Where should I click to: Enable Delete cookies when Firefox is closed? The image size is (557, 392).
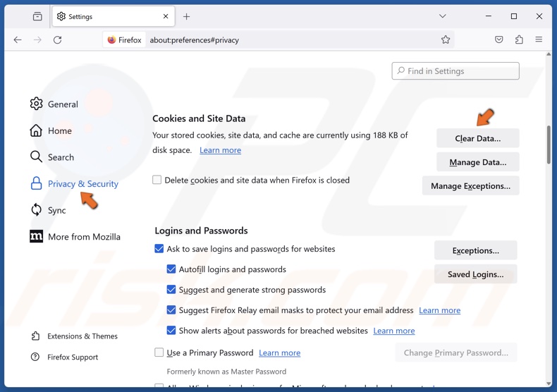click(x=157, y=180)
